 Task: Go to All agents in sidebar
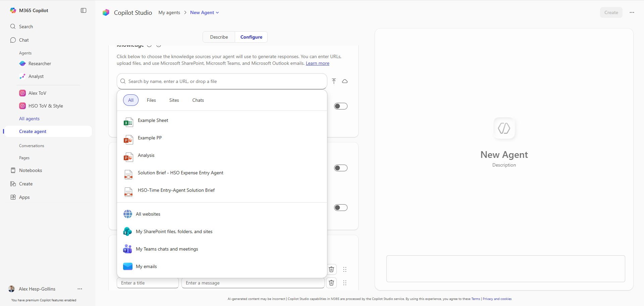pos(29,119)
